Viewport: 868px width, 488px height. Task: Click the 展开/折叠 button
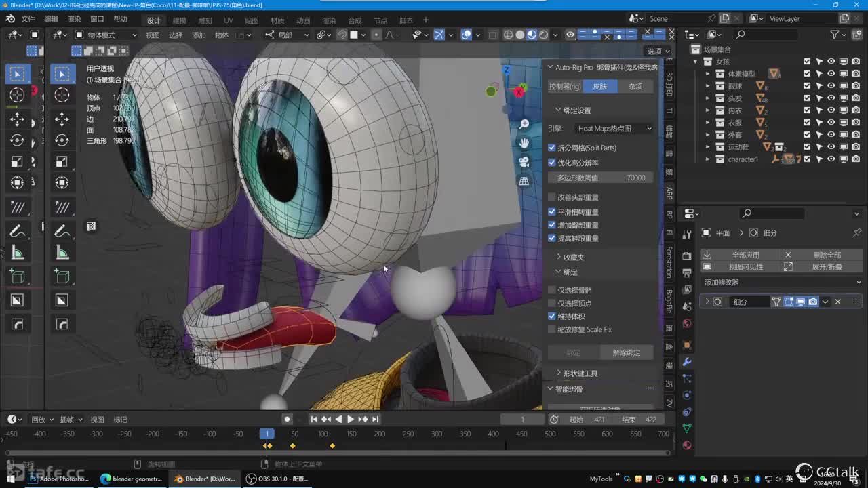tap(822, 266)
